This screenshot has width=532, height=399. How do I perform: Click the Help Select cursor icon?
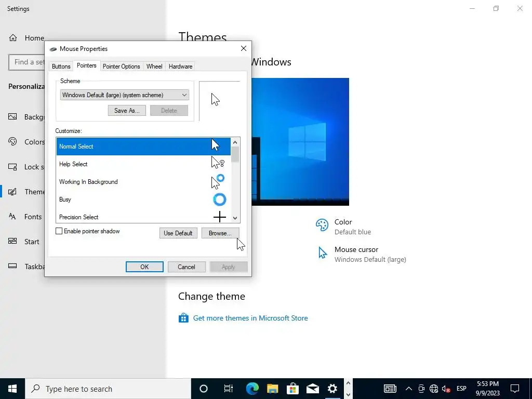point(218,163)
